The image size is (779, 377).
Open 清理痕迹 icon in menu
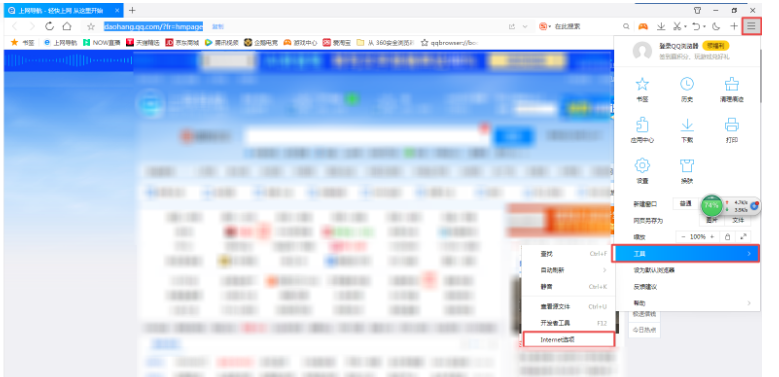(732, 90)
